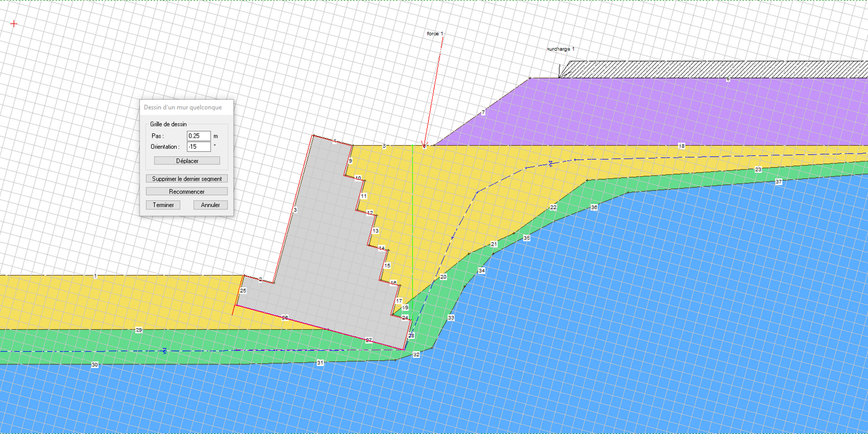Screen dimensions: 868x434
Task: Click Recommencer to restart the wall drawing
Action: pos(187,191)
